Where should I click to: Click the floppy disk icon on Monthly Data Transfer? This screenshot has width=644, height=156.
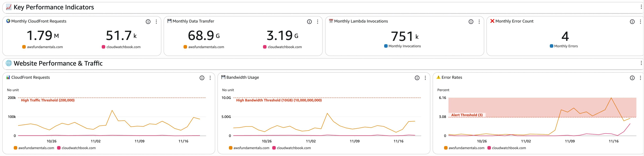point(169,21)
